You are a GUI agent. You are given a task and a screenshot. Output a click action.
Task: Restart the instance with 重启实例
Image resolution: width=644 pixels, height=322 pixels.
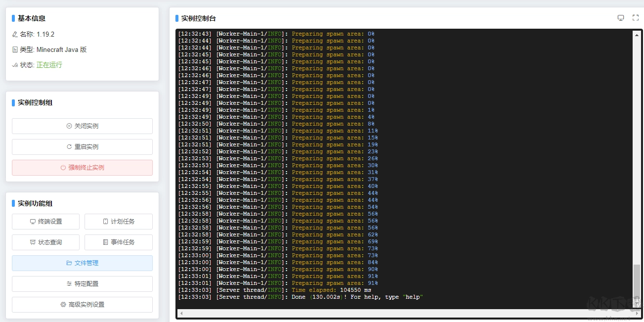(x=82, y=147)
